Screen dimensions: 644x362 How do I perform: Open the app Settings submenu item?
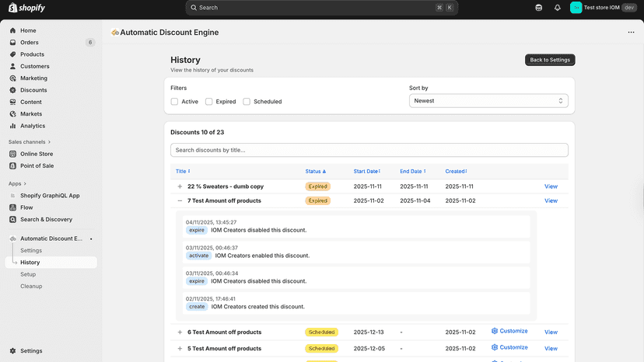click(x=31, y=250)
